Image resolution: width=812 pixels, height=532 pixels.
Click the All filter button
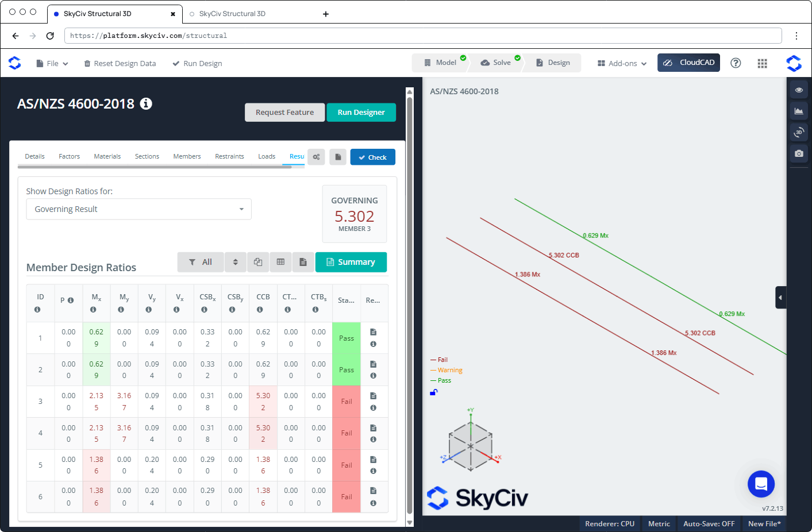point(201,262)
